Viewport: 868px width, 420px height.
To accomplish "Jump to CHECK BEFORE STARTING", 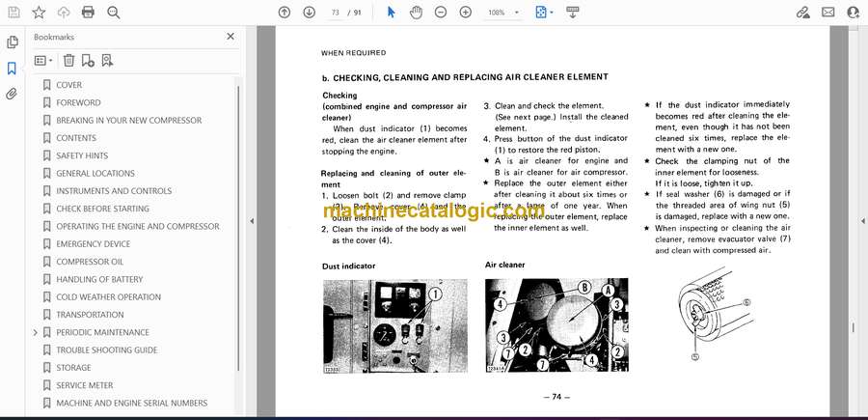I will 102,209.
